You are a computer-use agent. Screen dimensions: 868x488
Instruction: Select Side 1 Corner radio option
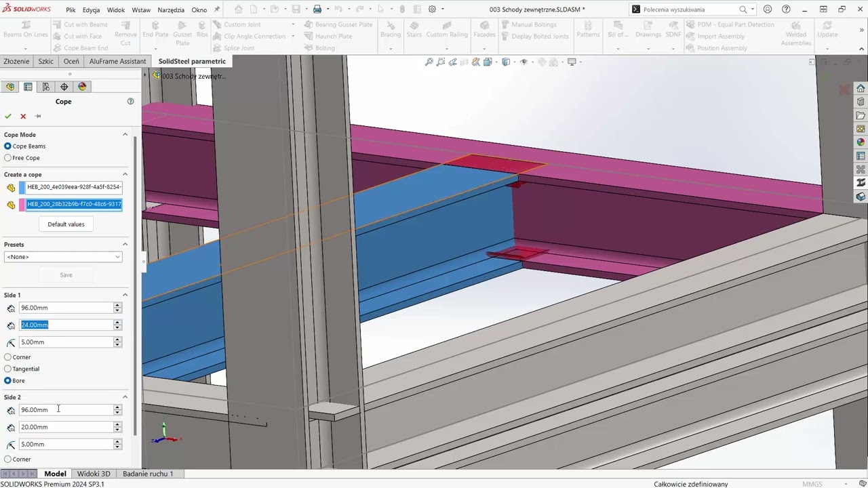pos(8,357)
